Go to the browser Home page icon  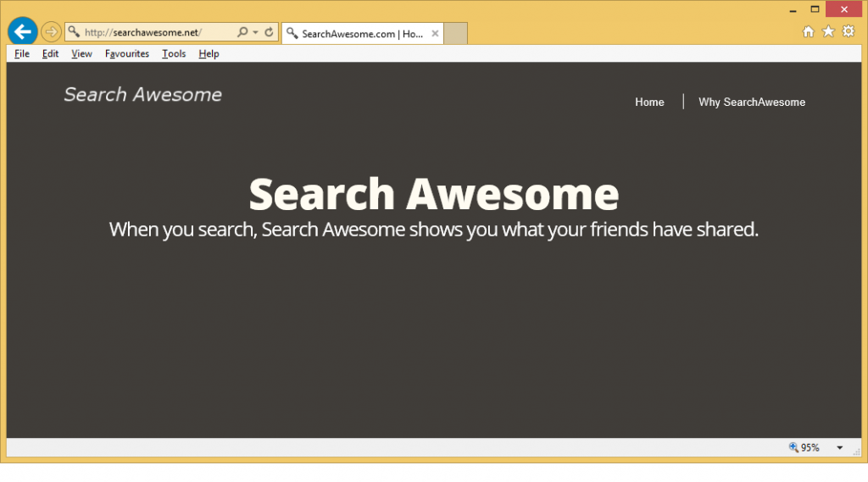click(808, 31)
